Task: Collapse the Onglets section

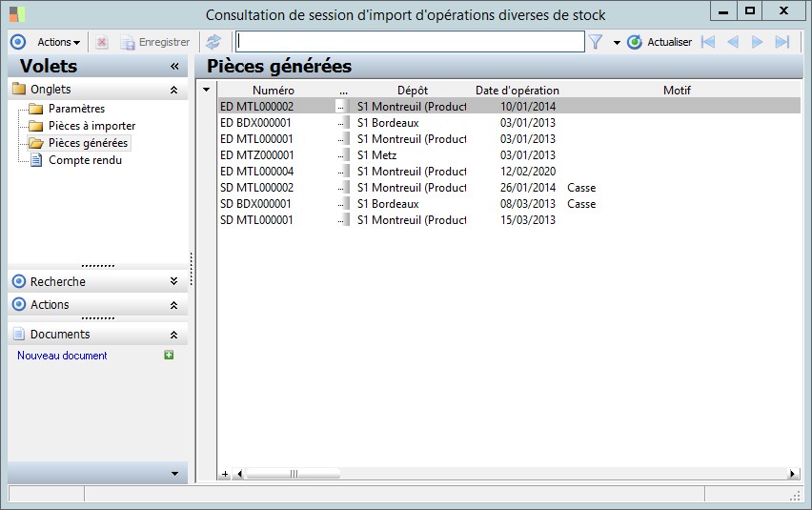Action: [x=174, y=90]
